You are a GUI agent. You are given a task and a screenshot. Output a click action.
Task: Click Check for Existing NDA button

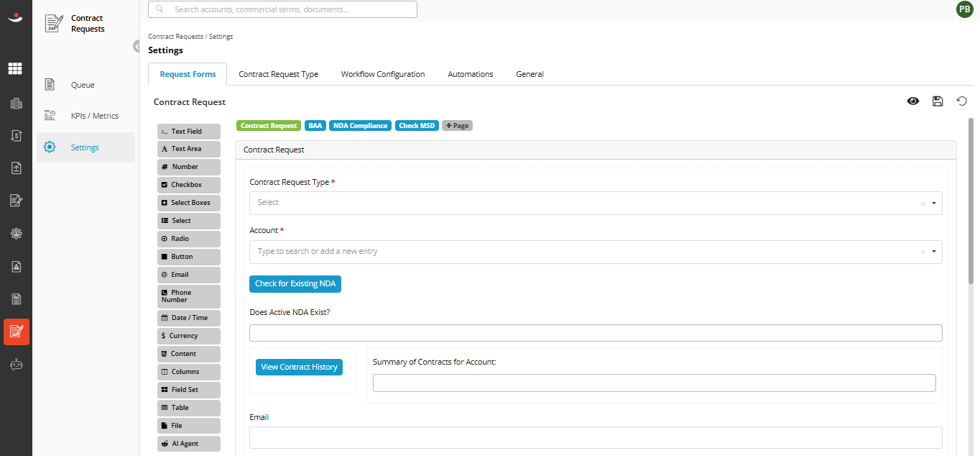(295, 283)
